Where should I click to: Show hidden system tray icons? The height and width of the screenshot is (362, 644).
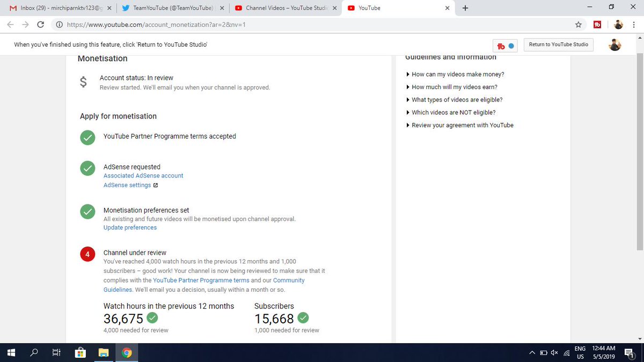(x=532, y=353)
